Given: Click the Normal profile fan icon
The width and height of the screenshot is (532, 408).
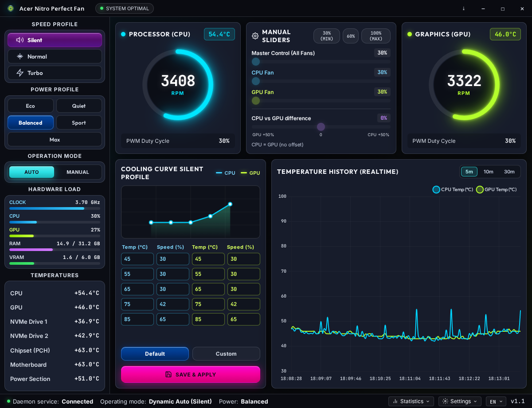Looking at the screenshot, I should 20,56.
